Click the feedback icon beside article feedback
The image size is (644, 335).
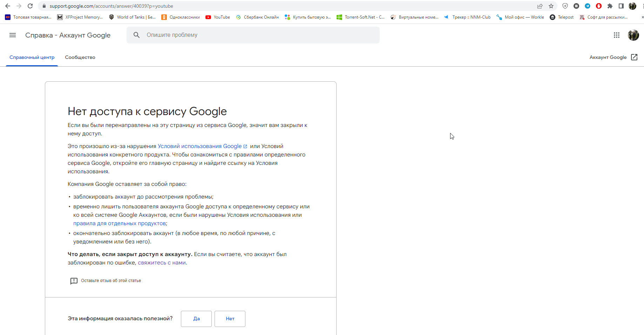[x=74, y=281]
